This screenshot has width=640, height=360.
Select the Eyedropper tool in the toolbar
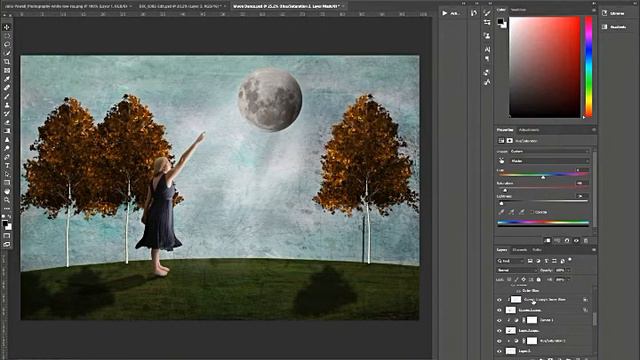pyautogui.click(x=7, y=79)
